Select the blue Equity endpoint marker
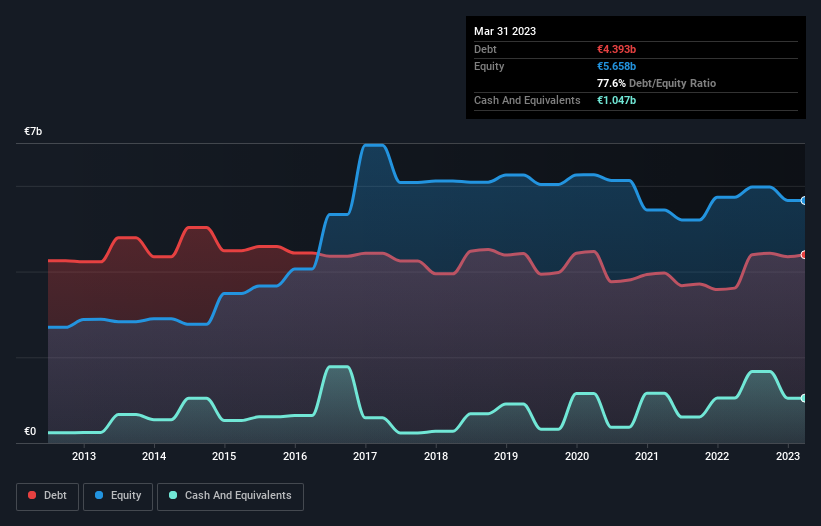 pyautogui.click(x=804, y=200)
